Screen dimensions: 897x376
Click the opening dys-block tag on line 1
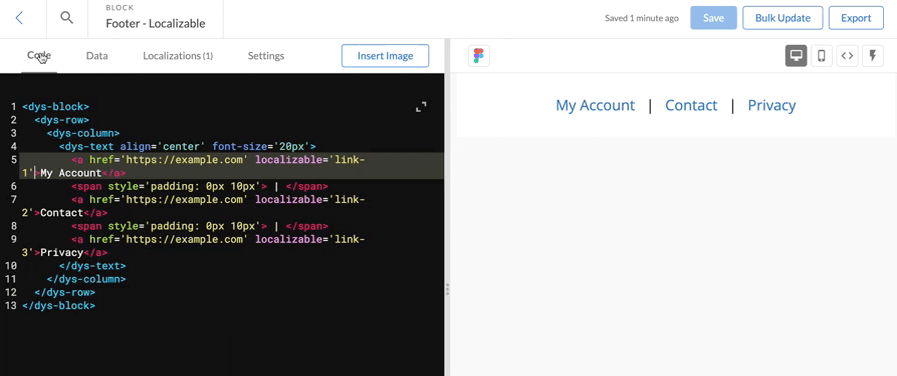point(55,106)
